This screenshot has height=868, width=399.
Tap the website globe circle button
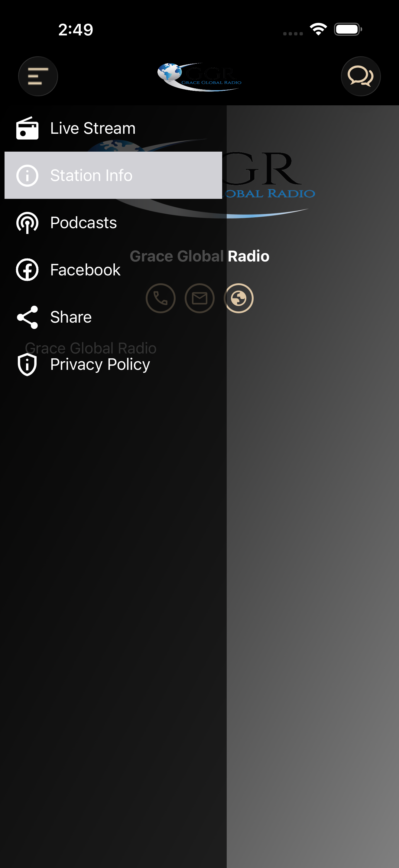click(x=238, y=298)
